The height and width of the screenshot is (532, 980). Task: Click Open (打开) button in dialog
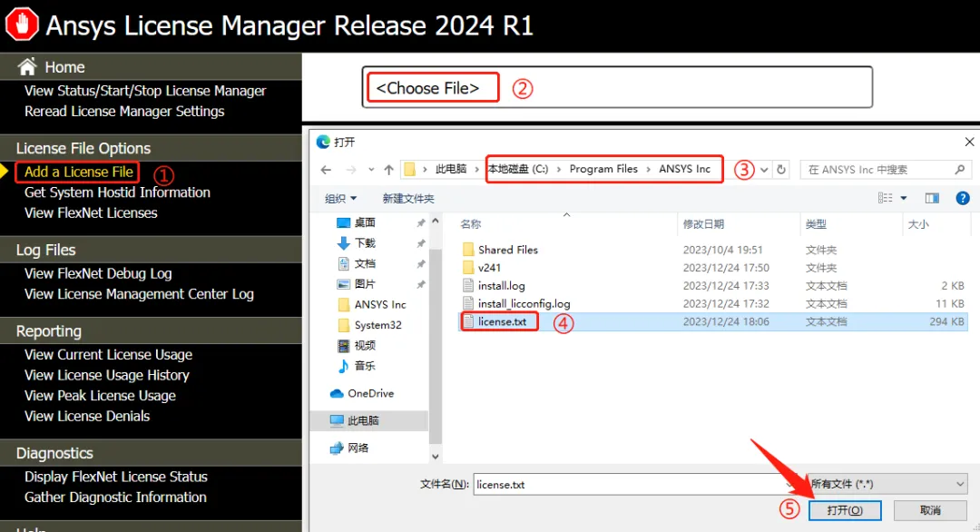(x=845, y=510)
